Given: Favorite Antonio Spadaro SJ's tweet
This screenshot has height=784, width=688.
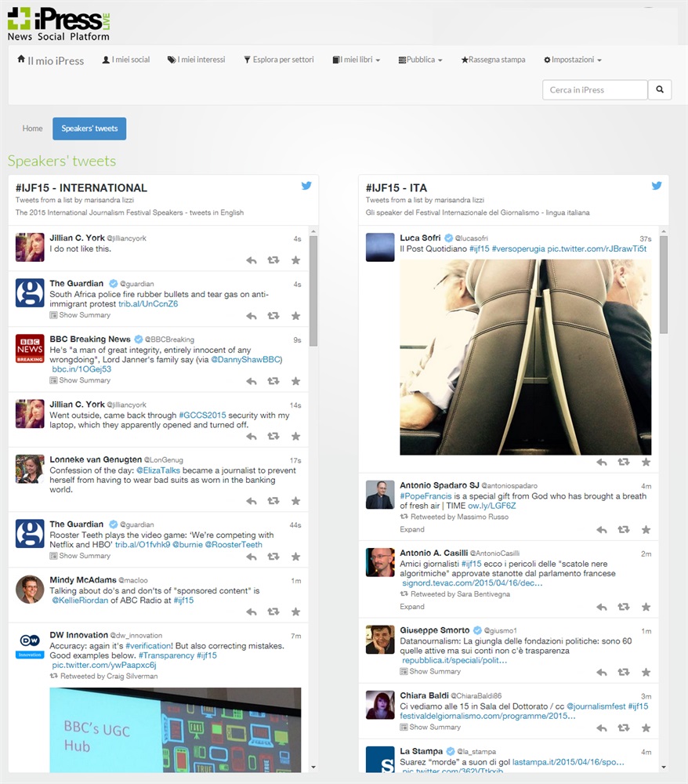Looking at the screenshot, I should coord(646,529).
